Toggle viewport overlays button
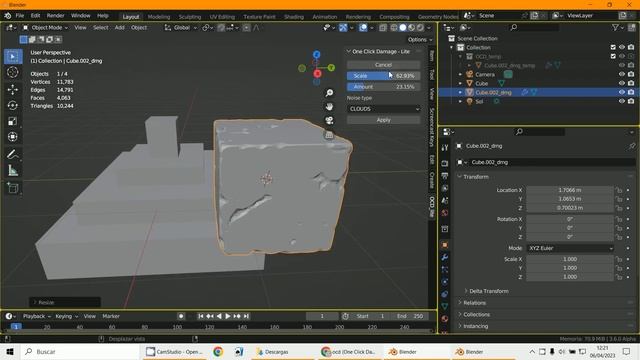 pyautogui.click(x=363, y=27)
